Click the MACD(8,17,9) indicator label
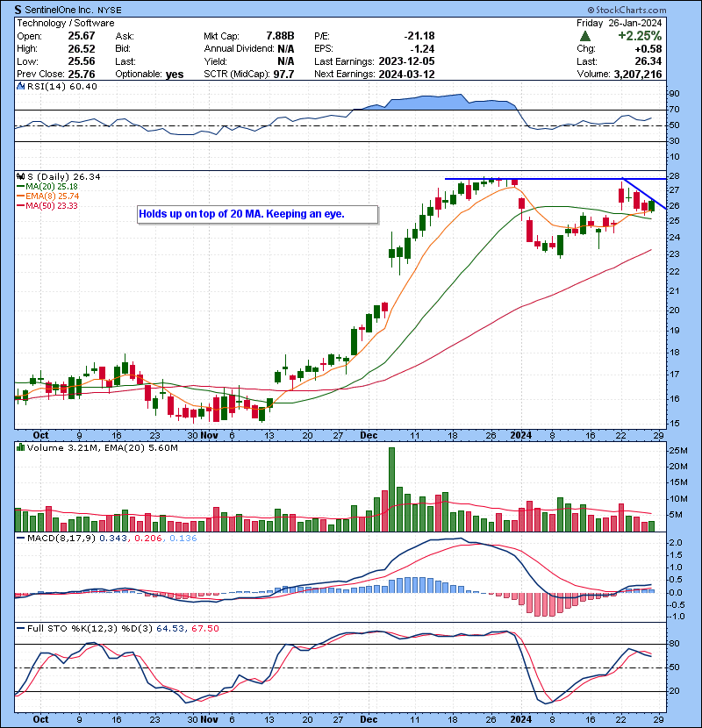The width and height of the screenshot is (702, 728). pos(61,539)
